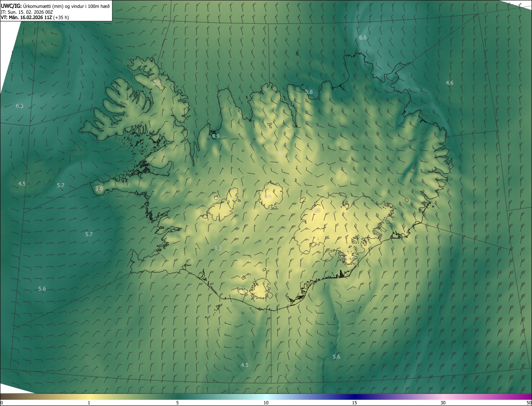532x406 pixels.
Task: Click the 4.6 value label over the sea
Action: 450,83
